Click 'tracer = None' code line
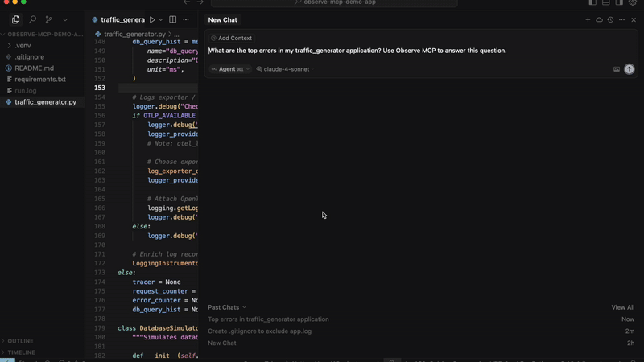The height and width of the screenshot is (362, 644). [x=156, y=282]
